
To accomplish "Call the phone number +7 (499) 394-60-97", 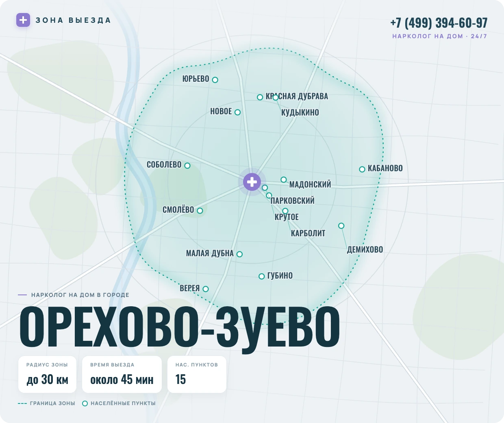I will click(x=439, y=23).
